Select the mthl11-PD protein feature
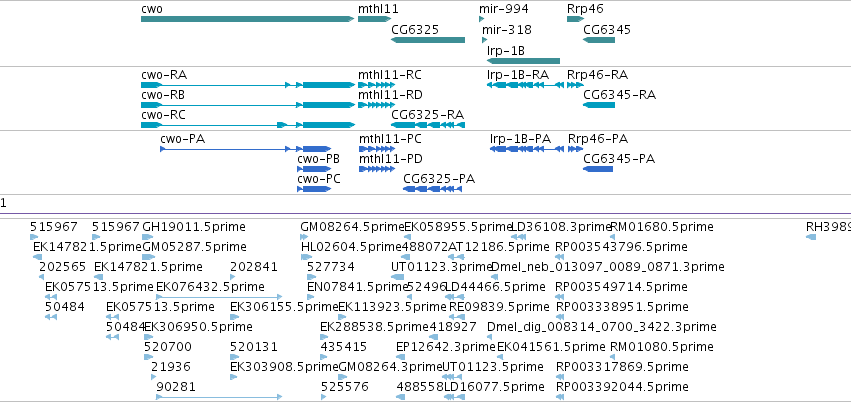Viewport: 851px width, 402px height. [377, 169]
